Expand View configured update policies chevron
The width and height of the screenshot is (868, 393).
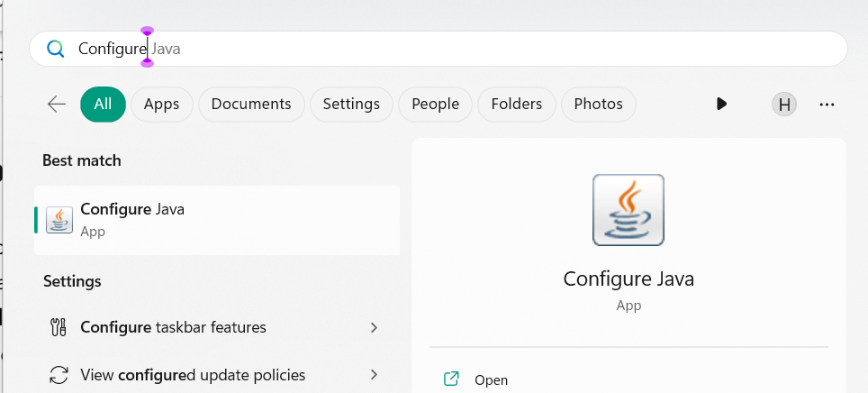(x=374, y=374)
